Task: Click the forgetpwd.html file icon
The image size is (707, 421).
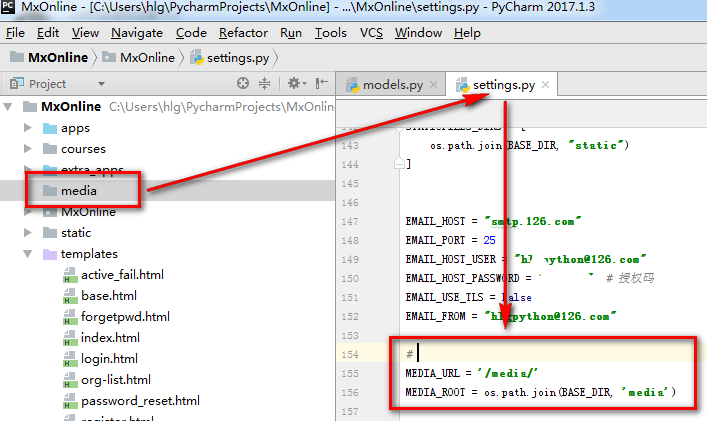Action: pos(70,317)
